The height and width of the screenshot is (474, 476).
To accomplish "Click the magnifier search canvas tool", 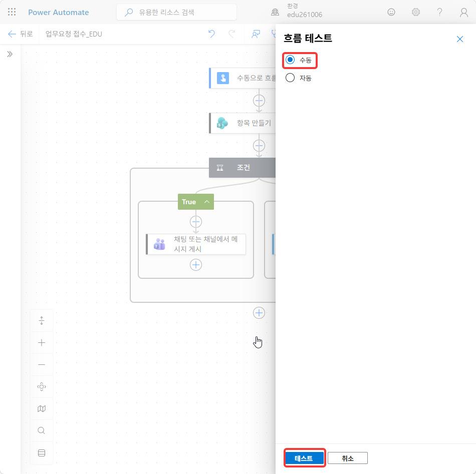I will (42, 430).
